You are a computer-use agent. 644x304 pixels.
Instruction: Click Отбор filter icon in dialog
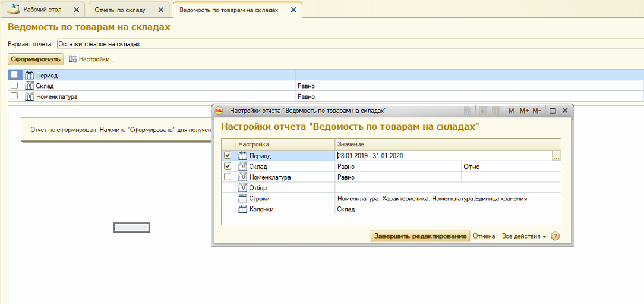[x=242, y=188]
